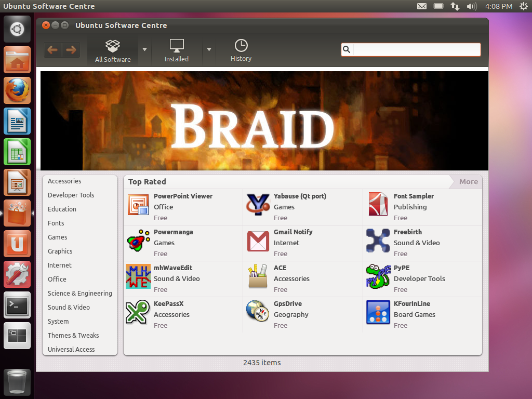
Task: Click the PowerPoint Viewer icon
Action: [138, 205]
